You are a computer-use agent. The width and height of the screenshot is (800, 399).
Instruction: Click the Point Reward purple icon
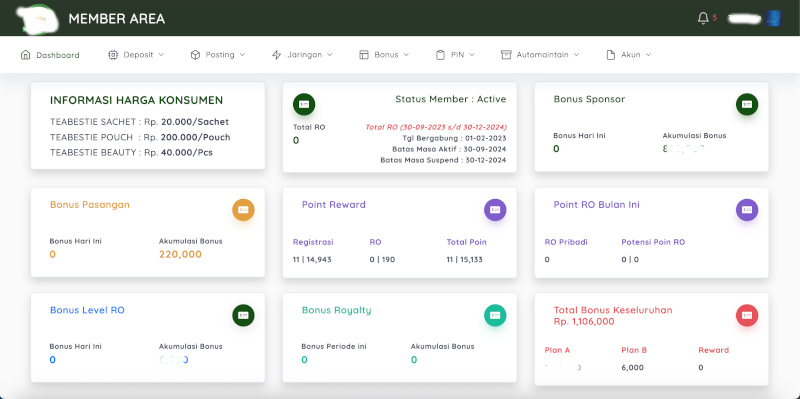(495, 210)
